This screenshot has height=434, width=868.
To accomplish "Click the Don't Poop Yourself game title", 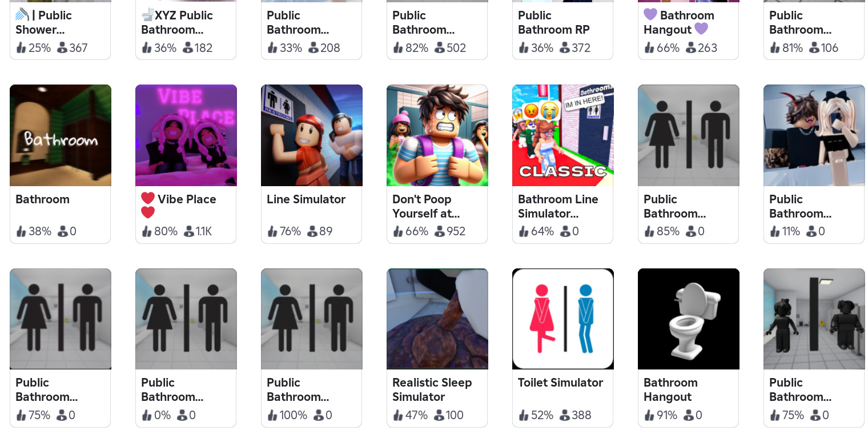I will [425, 206].
